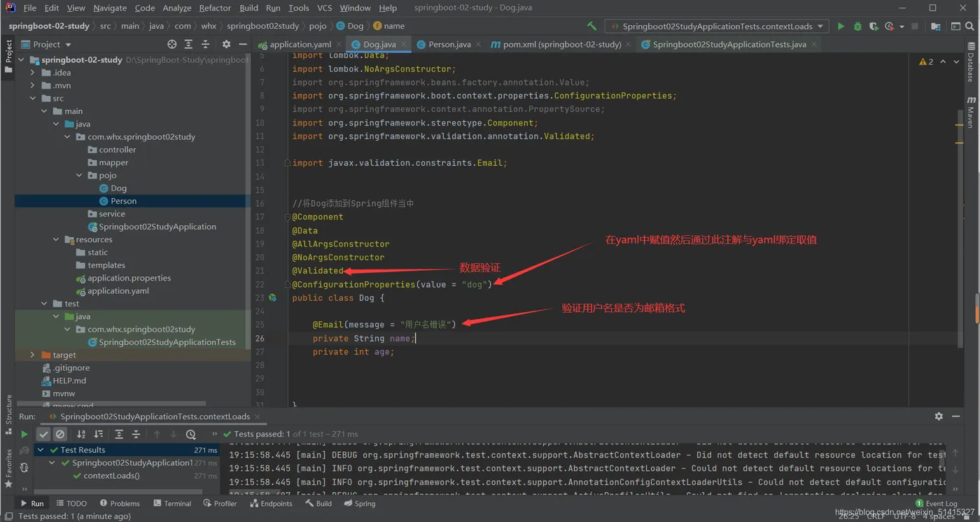Open the Analyze menu
980x522 pixels.
pyautogui.click(x=176, y=8)
